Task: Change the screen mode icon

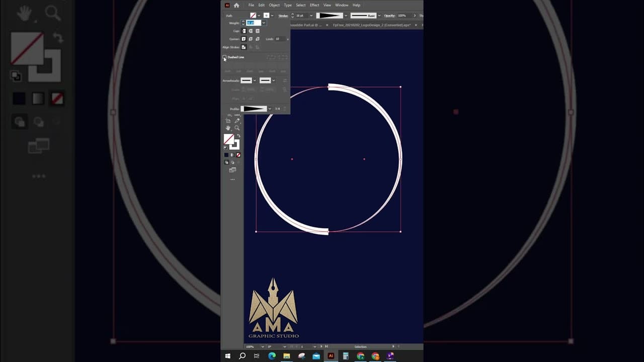Action: click(232, 170)
